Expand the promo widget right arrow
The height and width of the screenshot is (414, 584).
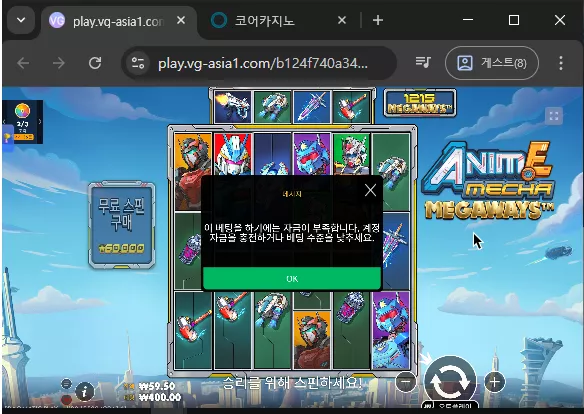[x=40, y=121]
